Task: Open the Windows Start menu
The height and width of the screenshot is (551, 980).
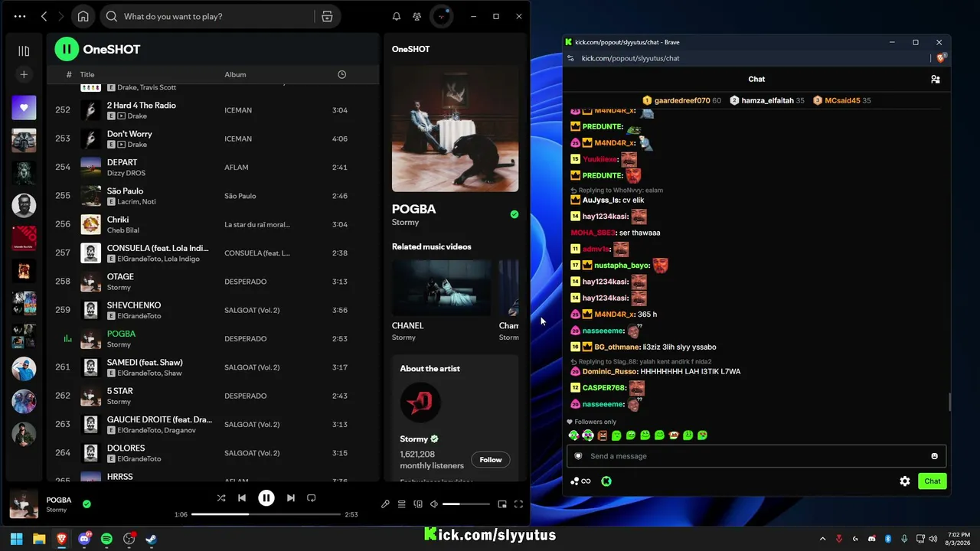Action: tap(17, 539)
